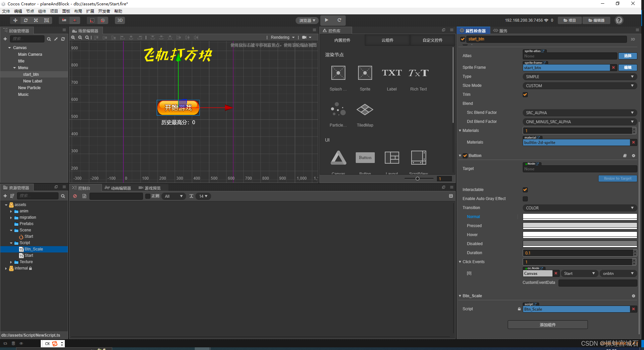
Task: Open the Size Mode dropdown
Action: click(580, 85)
